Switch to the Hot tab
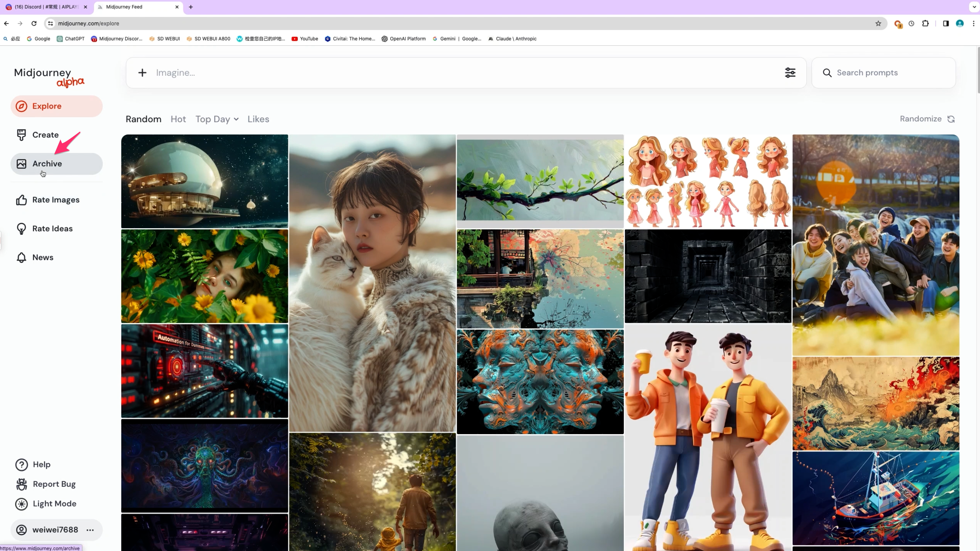The height and width of the screenshot is (551, 980). point(178,119)
